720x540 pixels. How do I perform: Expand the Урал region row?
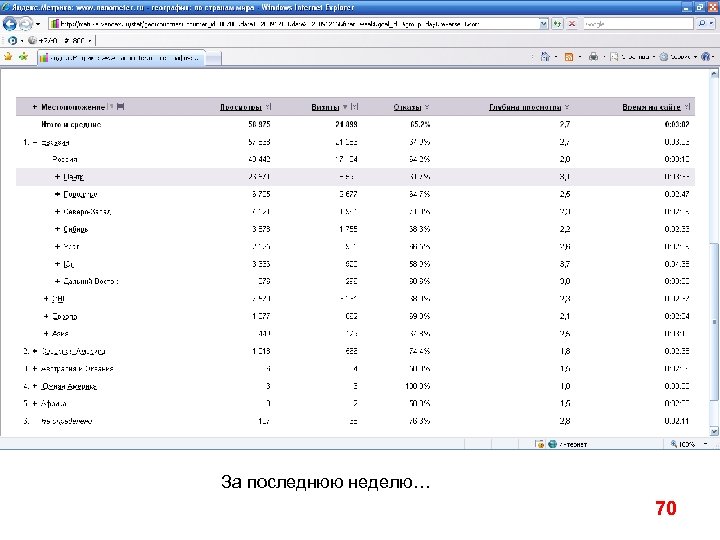[x=57, y=247]
